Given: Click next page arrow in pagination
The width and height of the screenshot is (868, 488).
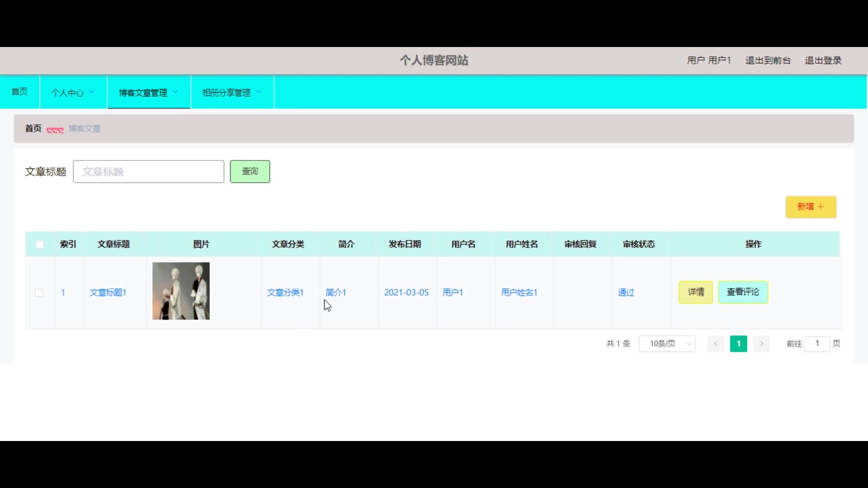Looking at the screenshot, I should pyautogui.click(x=761, y=344).
